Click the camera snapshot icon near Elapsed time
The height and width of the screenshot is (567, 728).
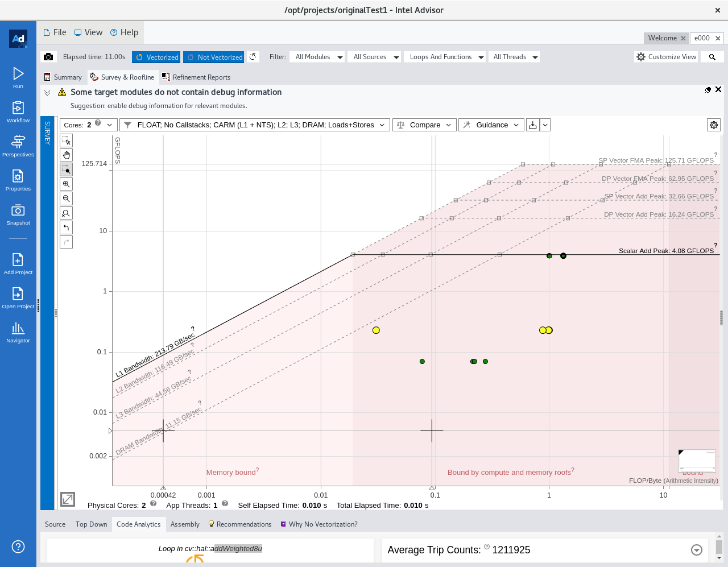48,57
